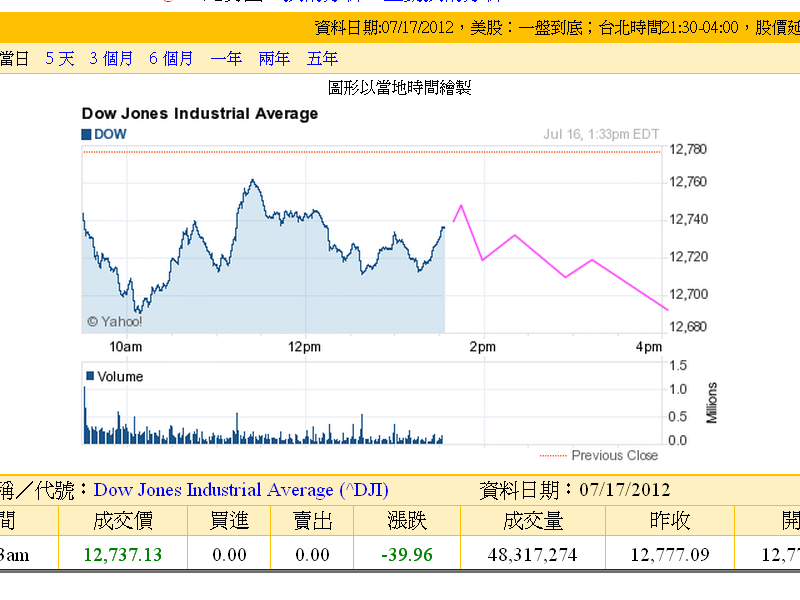This screenshot has height=600, width=800.
Task: Click the '2pm' time axis label
Action: [x=483, y=347]
